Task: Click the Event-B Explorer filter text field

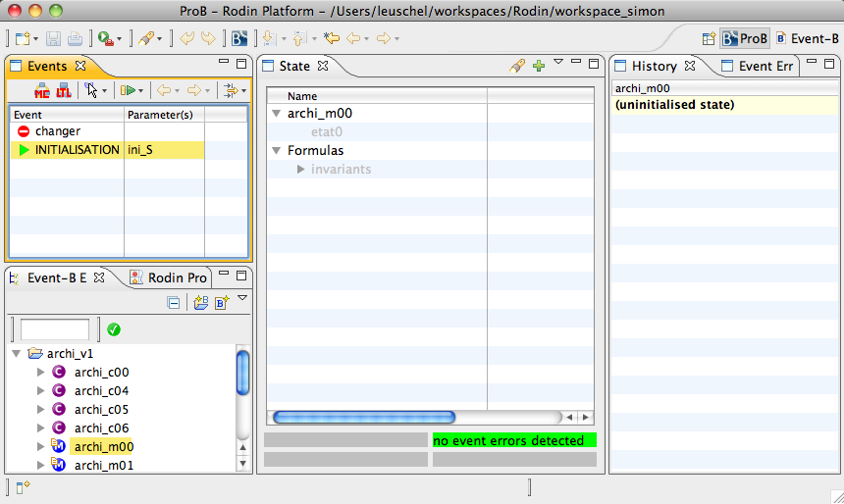Action: click(x=55, y=329)
